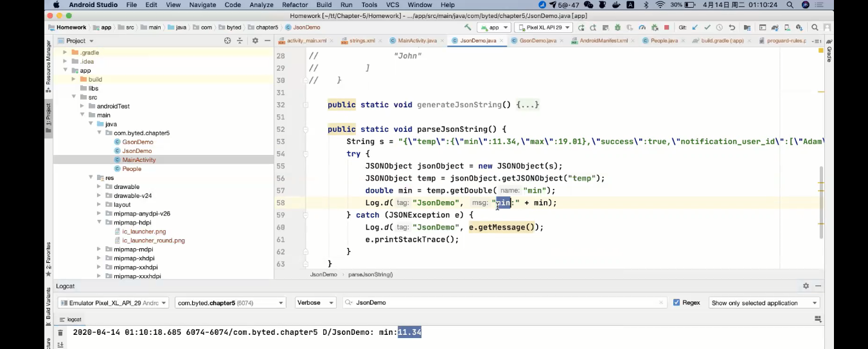Click Scroll to End icon in logcat
Screen dimensions: 868x349
60,345
